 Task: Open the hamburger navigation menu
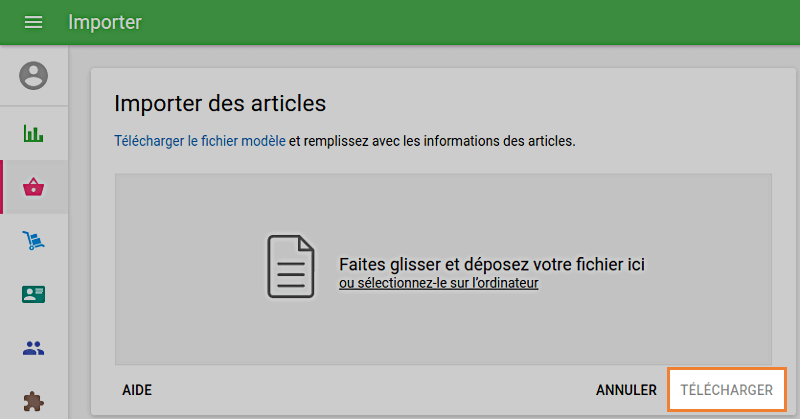point(34,22)
